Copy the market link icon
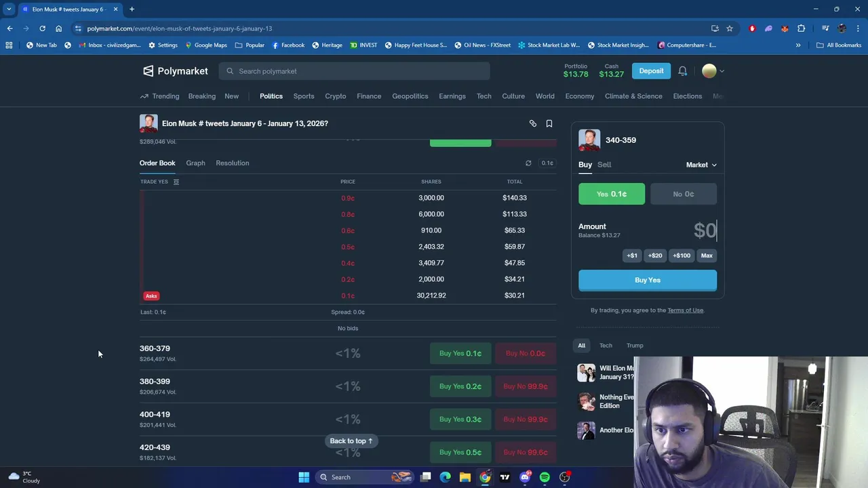Image resolution: width=868 pixels, height=488 pixels. point(533,123)
